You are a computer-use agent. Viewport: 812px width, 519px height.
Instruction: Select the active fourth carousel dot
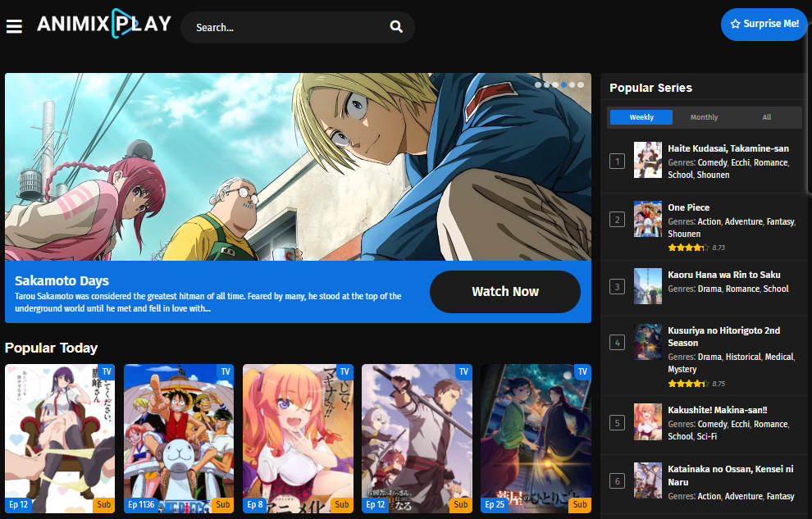tap(564, 85)
